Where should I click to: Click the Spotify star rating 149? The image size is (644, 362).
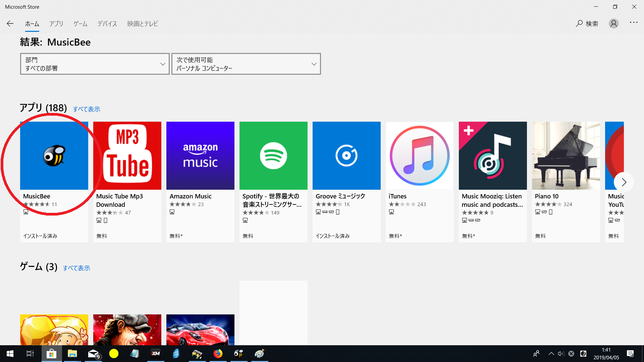[x=261, y=213]
